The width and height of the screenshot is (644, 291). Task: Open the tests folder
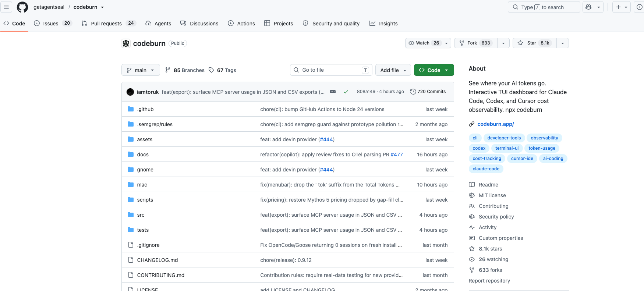[143, 230]
